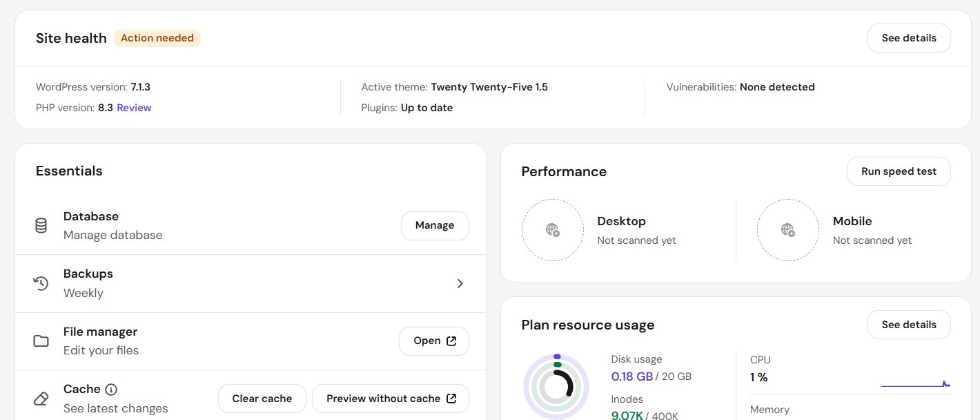This screenshot has width=980, height=420.
Task: Click the CPU 1 % value
Action: pyautogui.click(x=759, y=377)
